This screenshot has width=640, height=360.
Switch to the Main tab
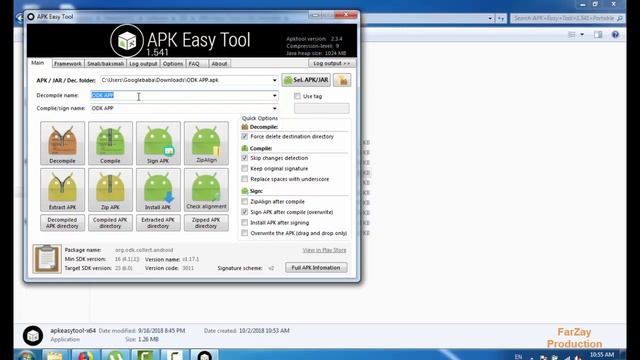point(38,63)
